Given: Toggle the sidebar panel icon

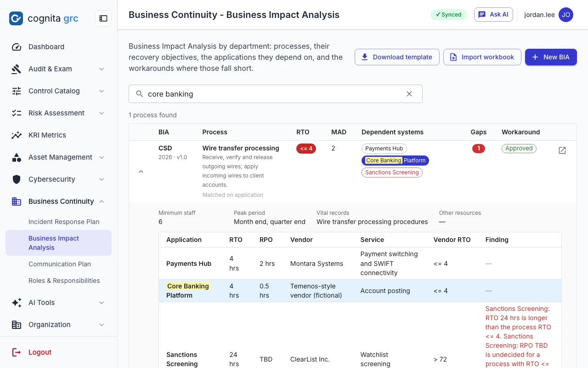Looking at the screenshot, I should (x=103, y=18).
